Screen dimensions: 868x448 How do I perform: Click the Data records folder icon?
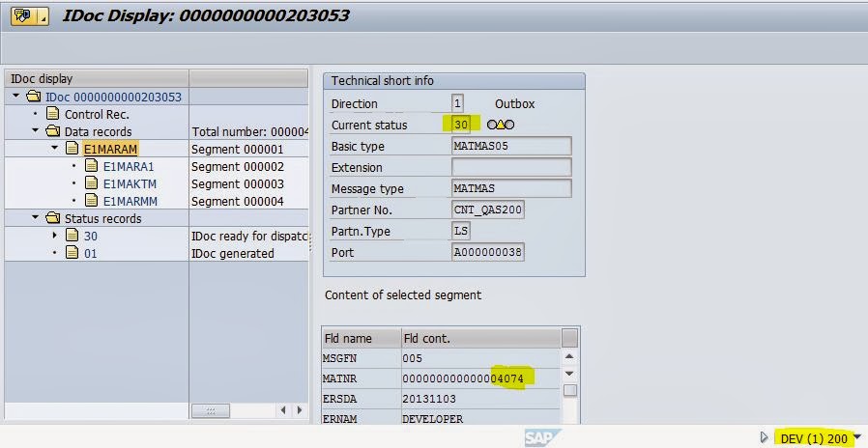click(x=53, y=131)
